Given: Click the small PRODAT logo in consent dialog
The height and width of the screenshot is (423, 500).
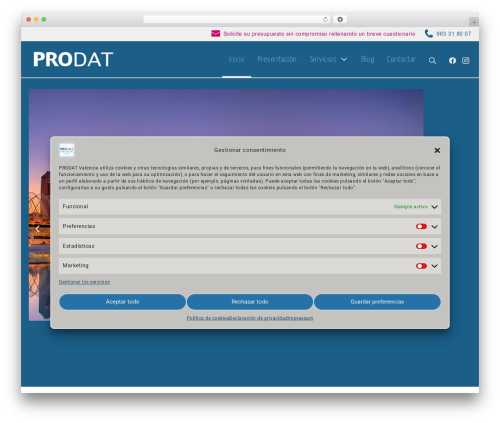Looking at the screenshot, I should pyautogui.click(x=67, y=150).
